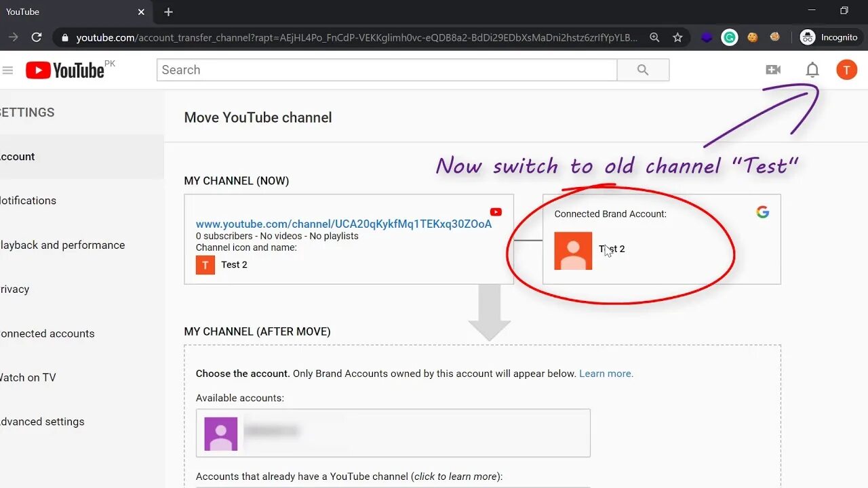Click the browser forward arrow
This screenshot has height=488, width=868.
tap(13, 37)
